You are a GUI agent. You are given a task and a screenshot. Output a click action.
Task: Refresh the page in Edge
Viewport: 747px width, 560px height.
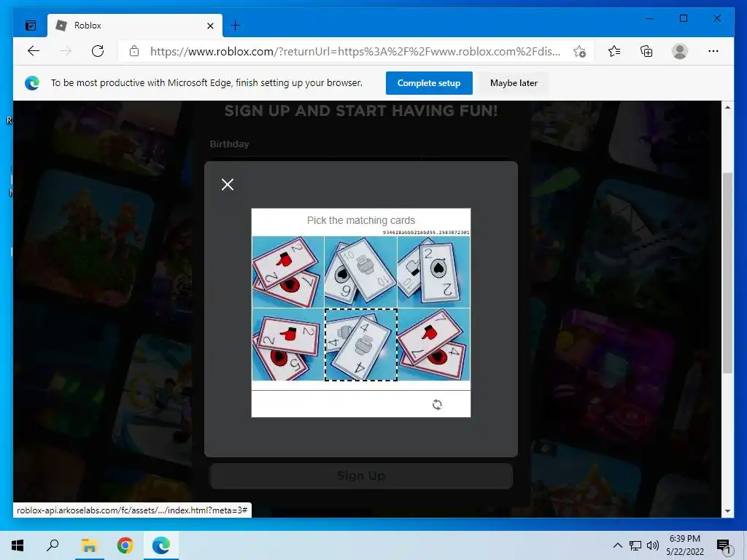[x=98, y=51]
